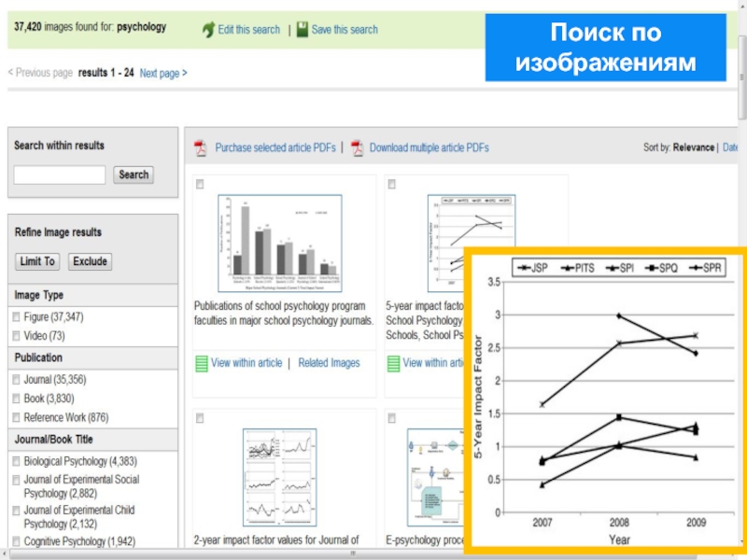747x560 pixels.
Task: Go to Next page of results
Action: pos(162,73)
